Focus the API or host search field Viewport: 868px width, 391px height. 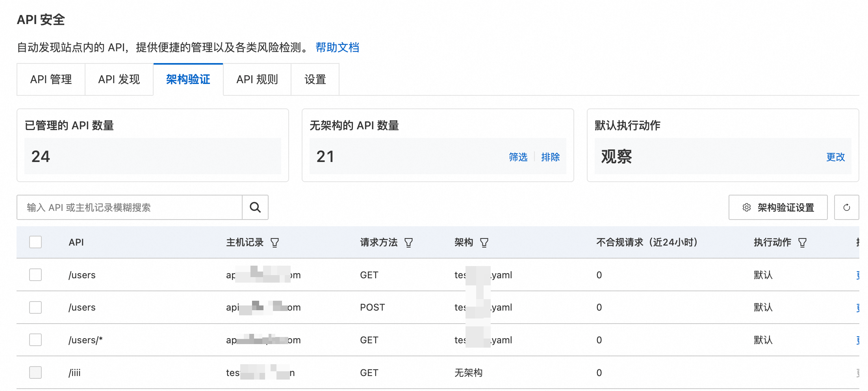coord(130,207)
